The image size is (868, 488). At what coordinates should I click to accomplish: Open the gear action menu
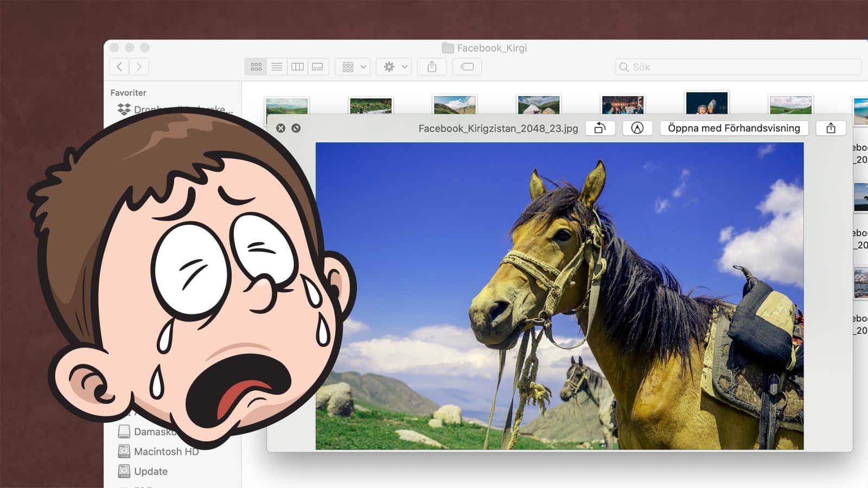coord(394,67)
